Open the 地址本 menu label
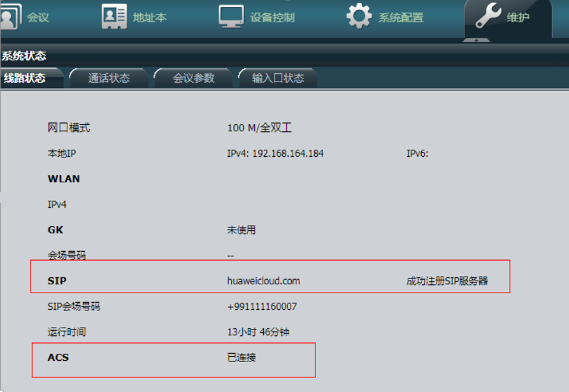Image resolution: width=569 pixels, height=392 pixels. click(150, 18)
